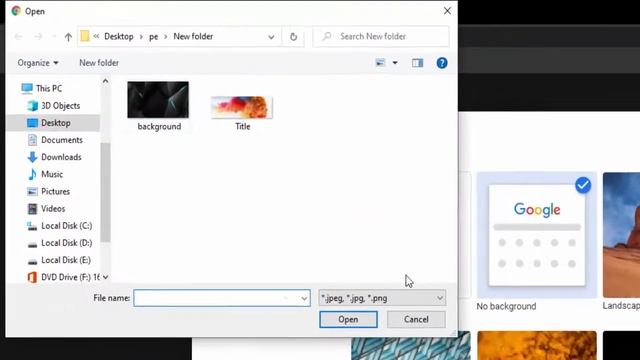Click the Cancel button
Viewport: 640px width, 360px height.
click(x=416, y=320)
